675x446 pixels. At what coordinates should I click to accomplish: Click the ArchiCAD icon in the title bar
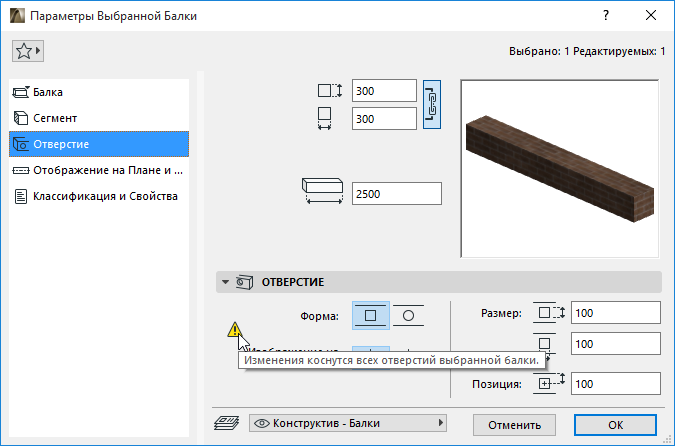(18, 15)
